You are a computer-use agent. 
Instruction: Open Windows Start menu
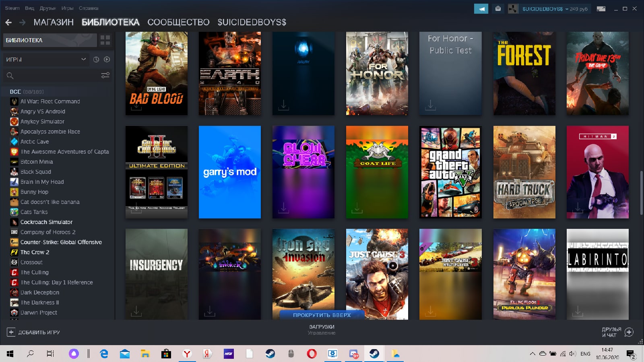click(x=10, y=354)
